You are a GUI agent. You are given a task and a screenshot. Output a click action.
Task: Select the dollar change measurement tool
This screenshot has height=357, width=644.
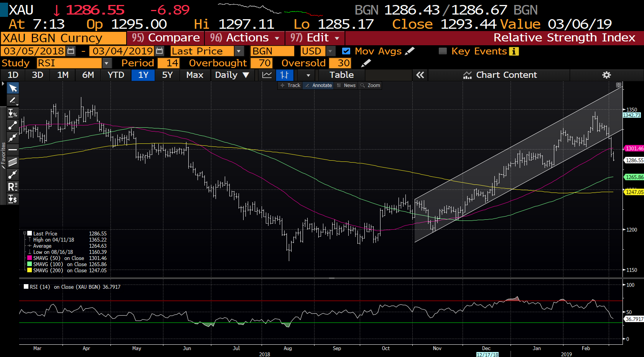[x=13, y=199]
